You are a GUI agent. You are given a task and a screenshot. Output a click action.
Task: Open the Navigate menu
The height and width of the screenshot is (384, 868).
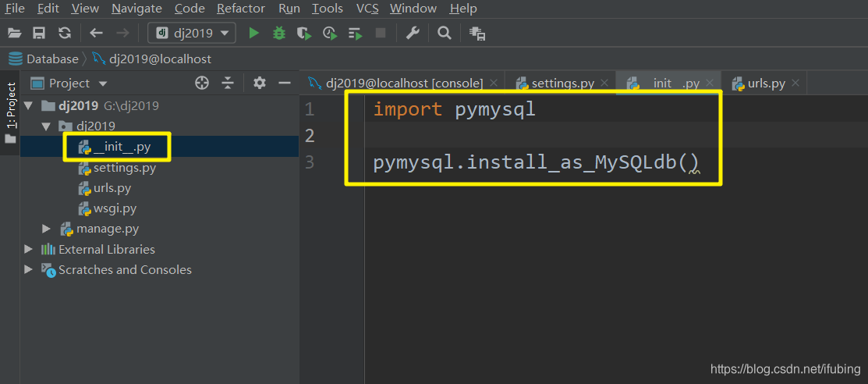tap(136, 9)
